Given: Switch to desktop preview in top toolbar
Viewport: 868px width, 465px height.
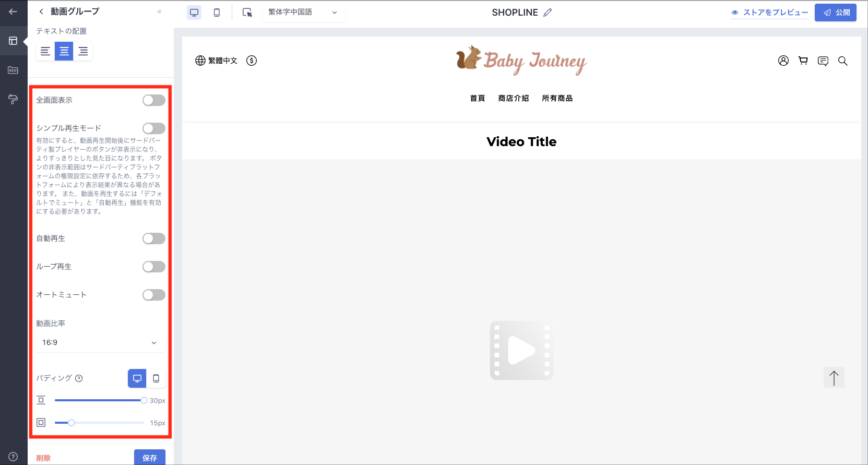Looking at the screenshot, I should (x=194, y=13).
